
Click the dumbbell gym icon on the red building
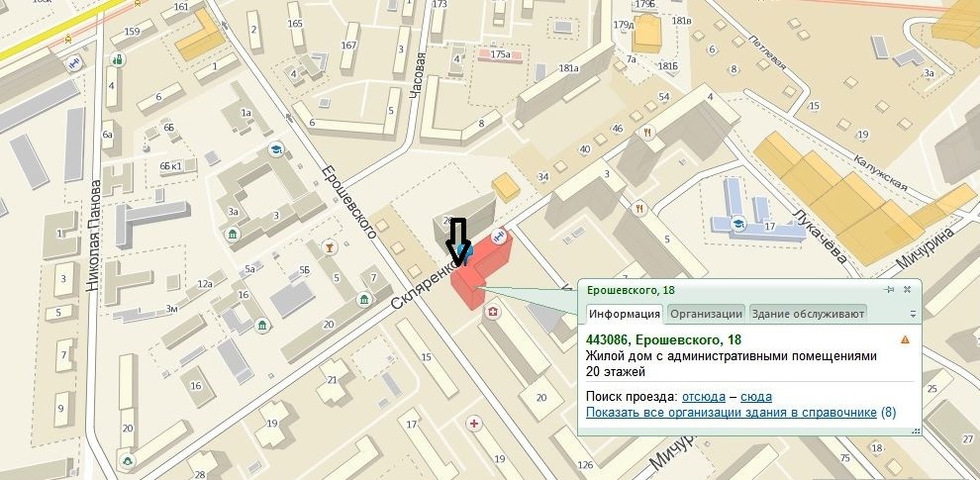point(498,237)
